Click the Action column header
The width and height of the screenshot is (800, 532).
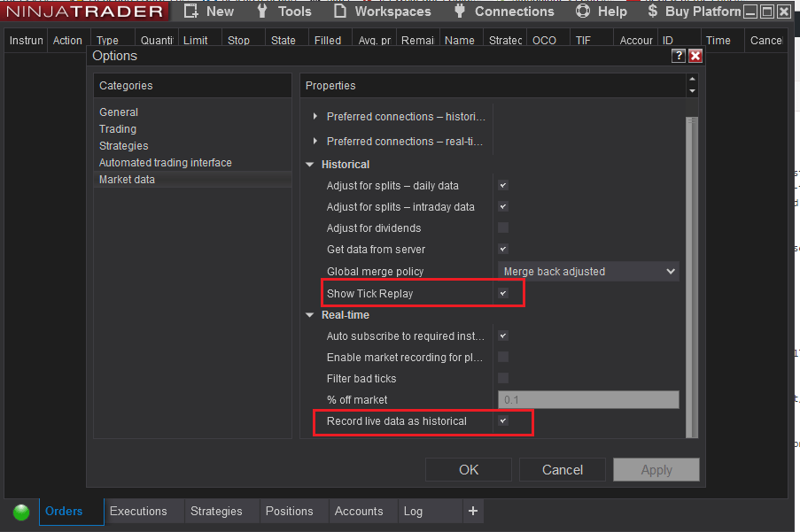point(68,40)
